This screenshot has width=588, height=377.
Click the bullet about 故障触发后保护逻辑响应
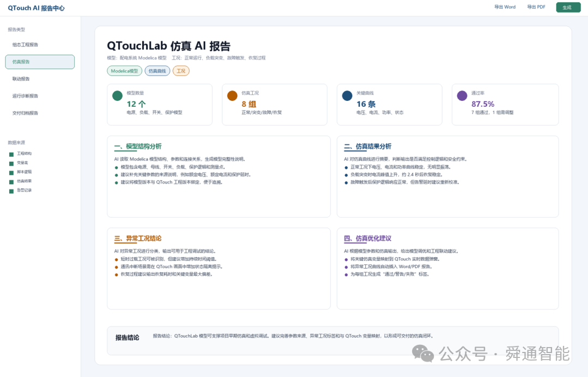[402, 183]
